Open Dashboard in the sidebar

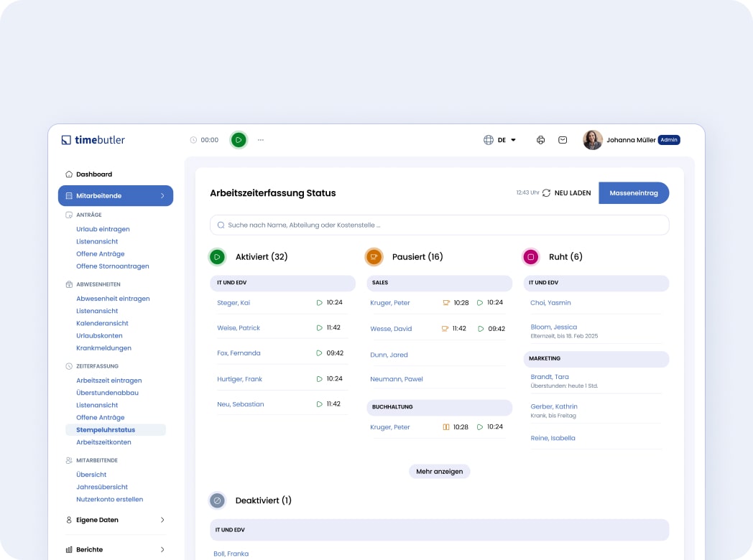click(x=94, y=174)
